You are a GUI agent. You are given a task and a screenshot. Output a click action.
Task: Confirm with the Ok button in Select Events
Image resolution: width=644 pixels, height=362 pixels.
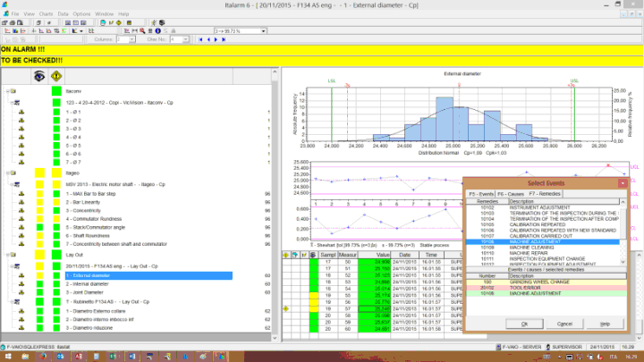[x=524, y=324]
